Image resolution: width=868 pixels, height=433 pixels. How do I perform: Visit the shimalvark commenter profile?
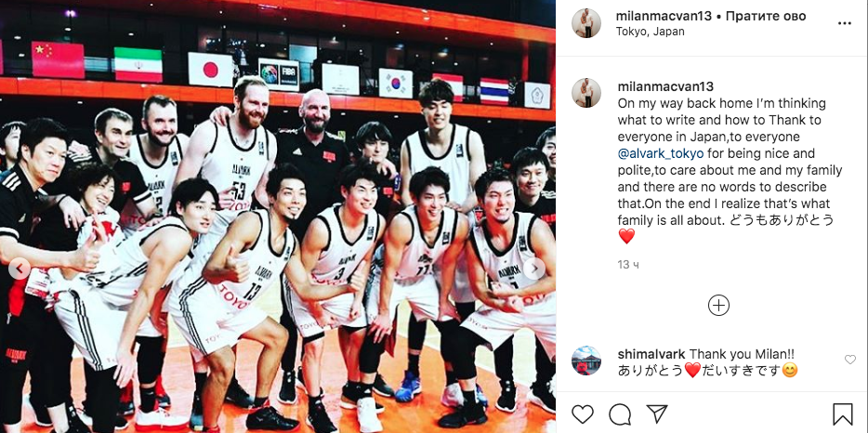(651, 354)
